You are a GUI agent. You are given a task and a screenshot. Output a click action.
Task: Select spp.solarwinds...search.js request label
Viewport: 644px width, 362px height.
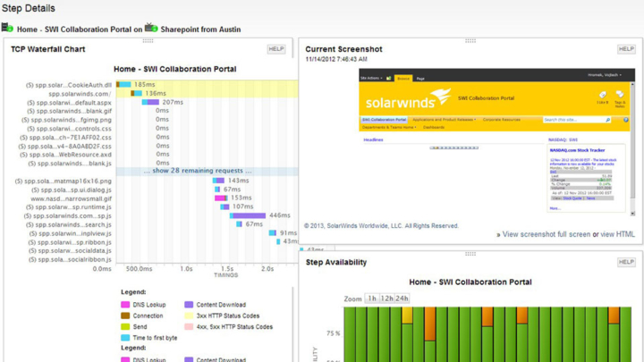coord(69,225)
